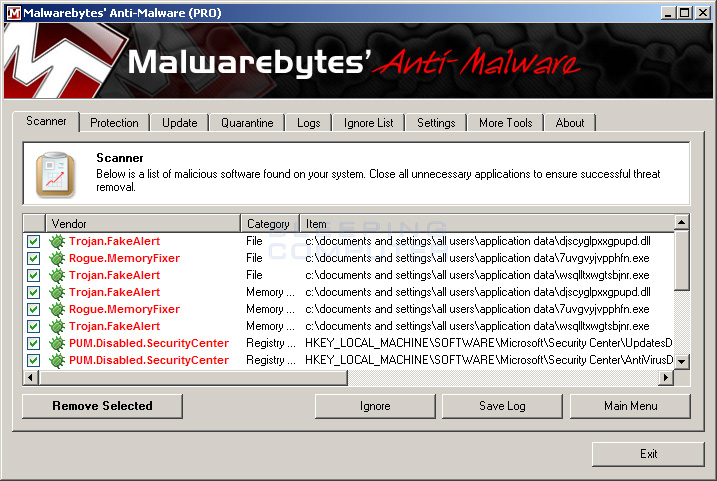Viewport: 717px width, 481px height.
Task: Select the File path ending wsqlltxwgtsbjnr.exe
Action: coord(477,275)
